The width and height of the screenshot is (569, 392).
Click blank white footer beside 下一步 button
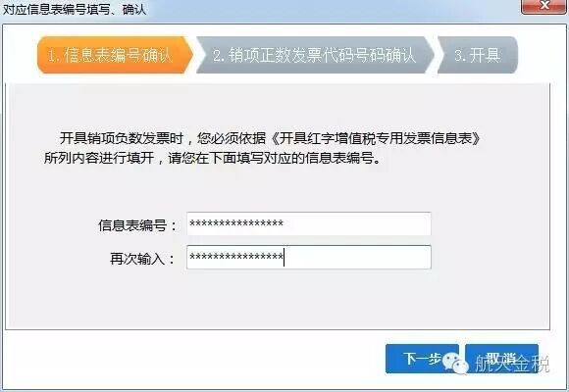pyautogui.click(x=192, y=359)
